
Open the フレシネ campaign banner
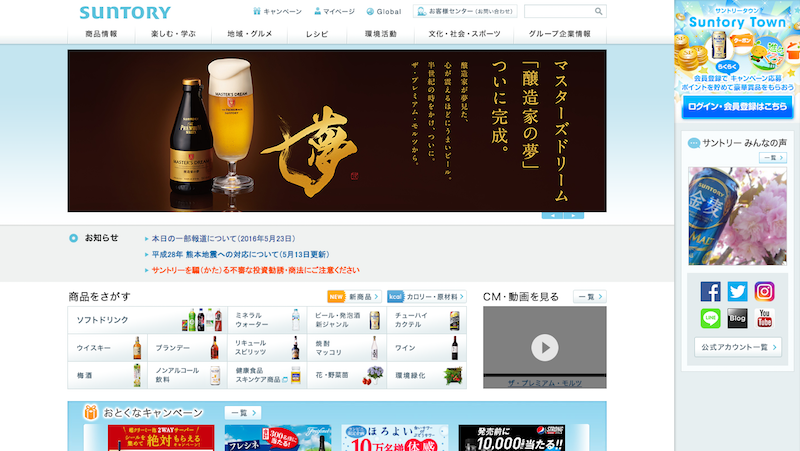coord(278,438)
